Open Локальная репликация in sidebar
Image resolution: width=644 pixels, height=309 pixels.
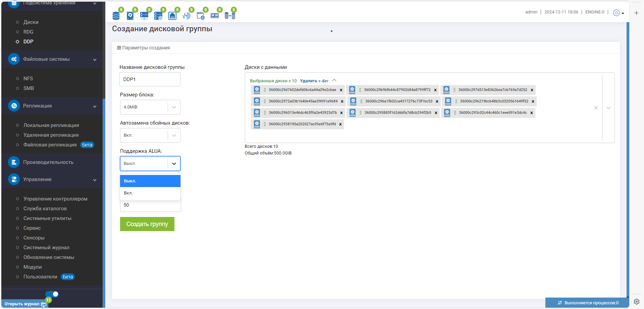[51, 125]
